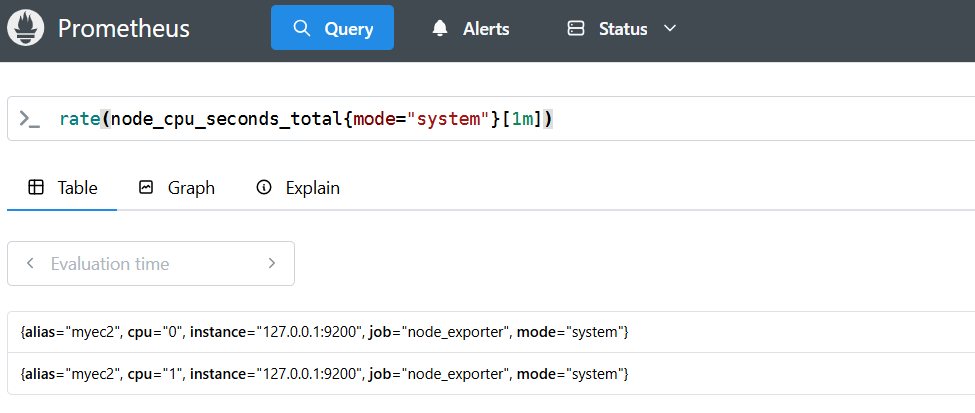975x413 pixels.
Task: Expand the Status dropdown chevron
Action: click(670, 29)
